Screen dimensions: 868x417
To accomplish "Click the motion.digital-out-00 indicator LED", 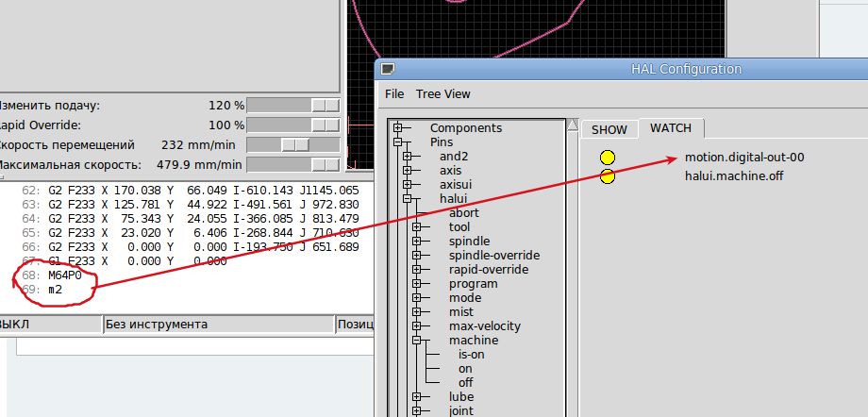I will tap(608, 158).
